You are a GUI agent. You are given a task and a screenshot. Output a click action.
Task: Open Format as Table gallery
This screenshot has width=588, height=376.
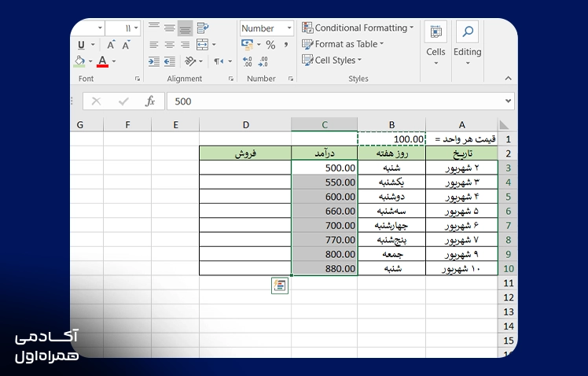point(343,44)
